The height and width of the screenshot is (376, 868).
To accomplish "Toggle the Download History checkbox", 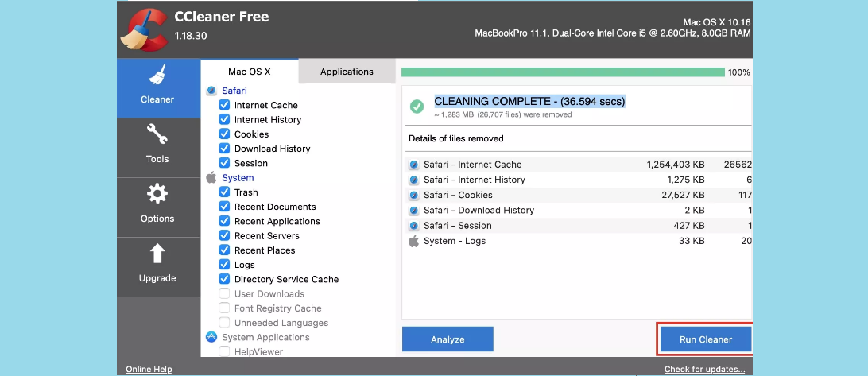I will (x=224, y=149).
